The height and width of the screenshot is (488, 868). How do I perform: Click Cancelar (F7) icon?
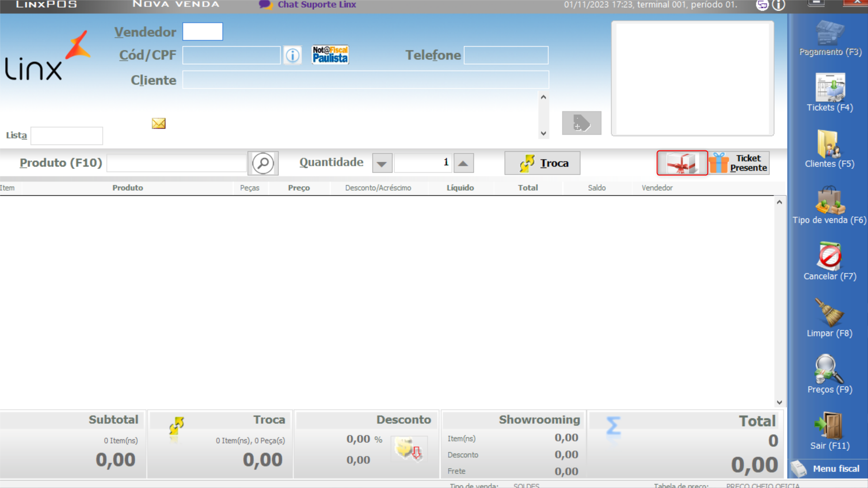[830, 257]
